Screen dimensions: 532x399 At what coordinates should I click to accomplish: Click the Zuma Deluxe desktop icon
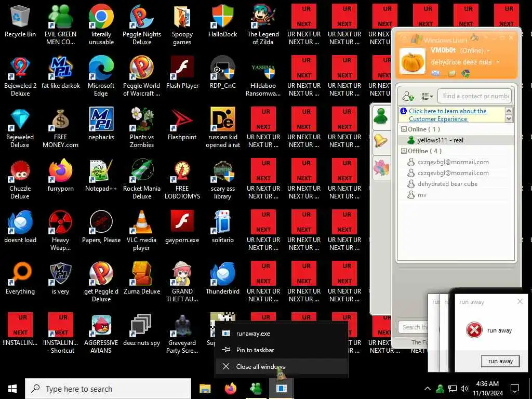(x=141, y=278)
